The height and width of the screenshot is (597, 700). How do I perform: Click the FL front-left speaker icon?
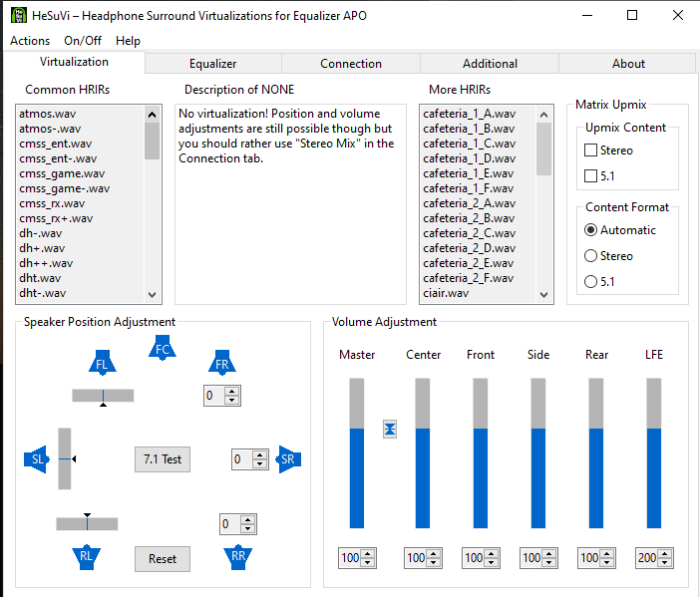click(103, 363)
